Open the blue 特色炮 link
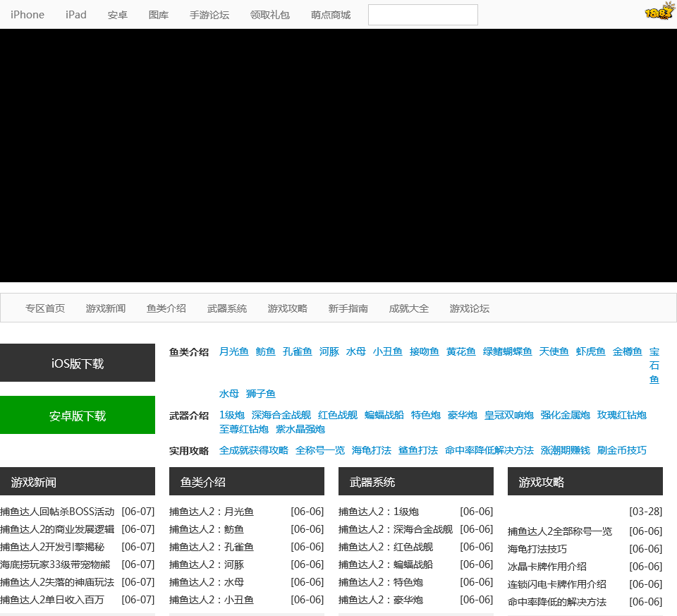Image resolution: width=677 pixels, height=616 pixels. (x=426, y=415)
